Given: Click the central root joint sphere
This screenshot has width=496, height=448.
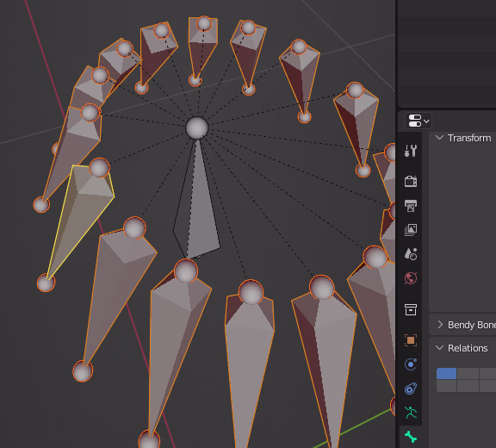Looking at the screenshot, I should tap(196, 128).
